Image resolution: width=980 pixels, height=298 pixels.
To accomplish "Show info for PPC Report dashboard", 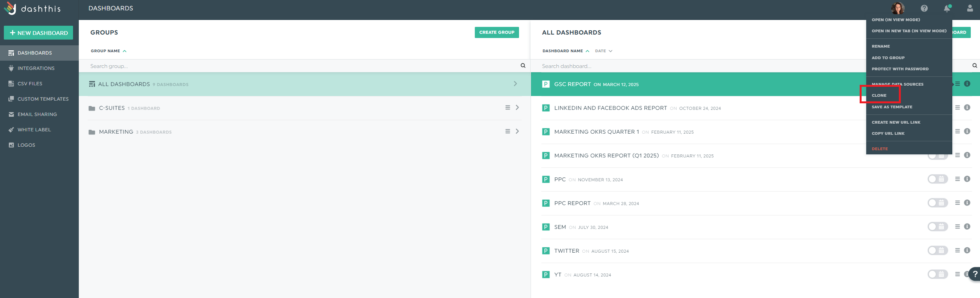I will pos(967,203).
